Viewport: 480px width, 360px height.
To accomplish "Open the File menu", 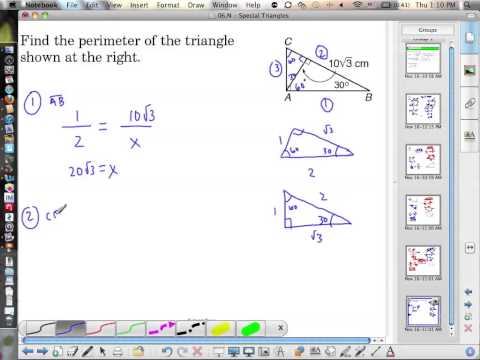I will click(71, 5).
